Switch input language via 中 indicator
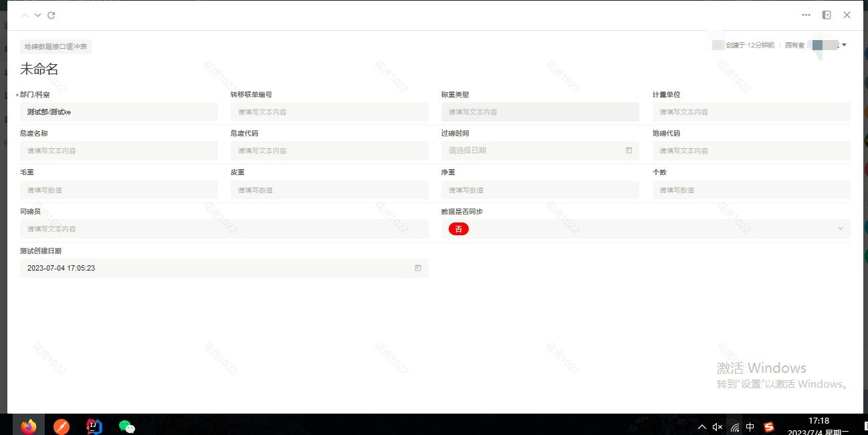 [x=750, y=426]
